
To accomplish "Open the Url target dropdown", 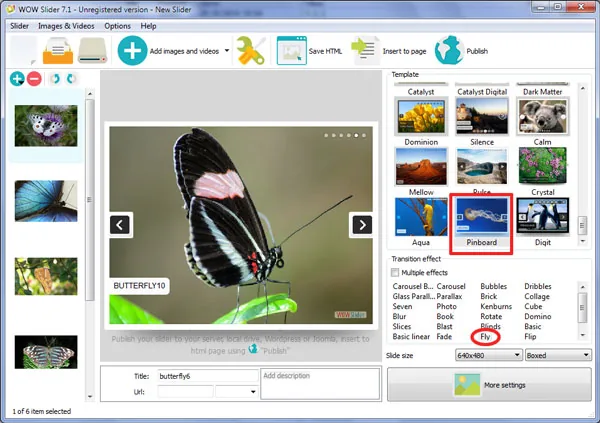I will pos(236,392).
